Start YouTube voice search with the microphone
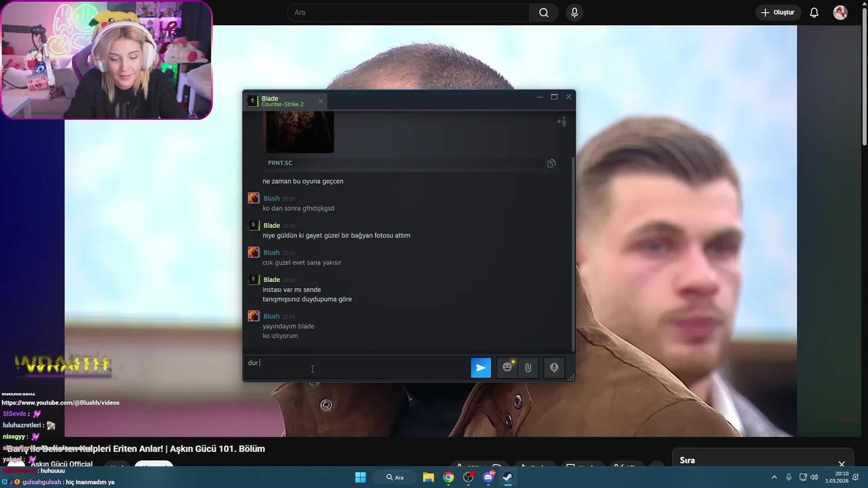Screen dimensions: 868x488 [x=574, y=12]
